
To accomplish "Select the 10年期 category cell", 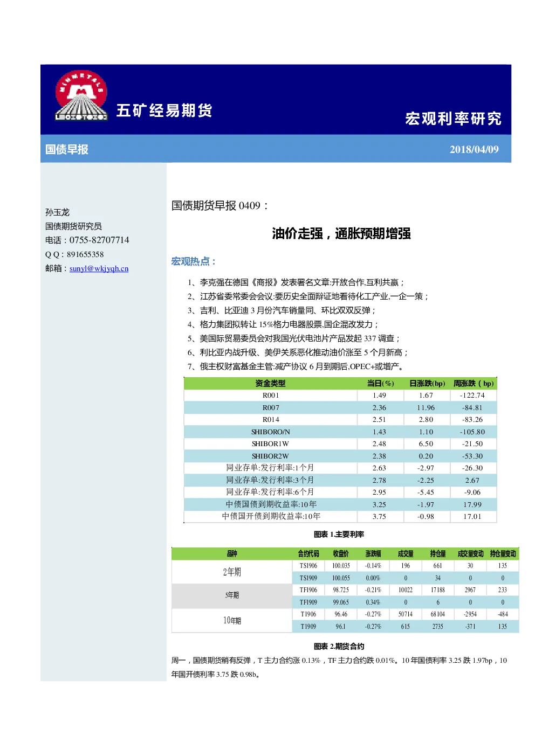I will click(x=232, y=620).
